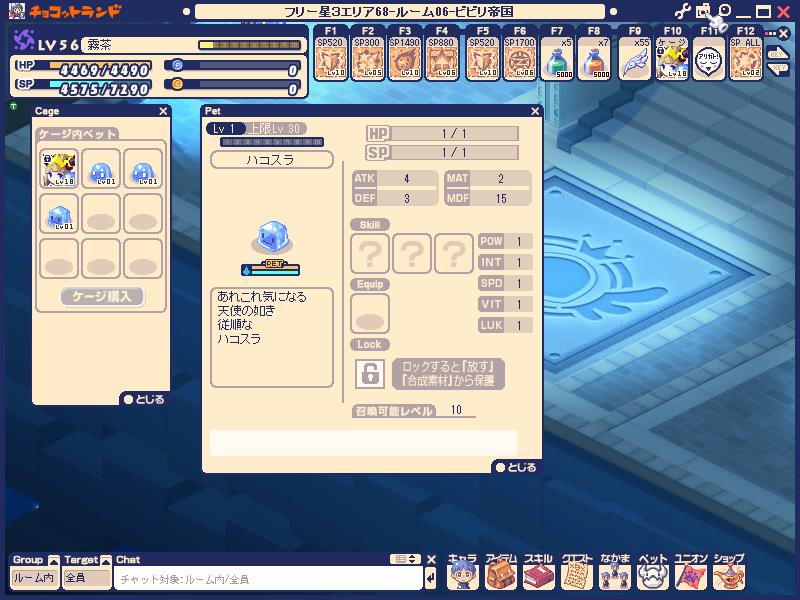The image size is (800, 600).
Task: Click the second unknown Skill slot
Action: (x=412, y=253)
